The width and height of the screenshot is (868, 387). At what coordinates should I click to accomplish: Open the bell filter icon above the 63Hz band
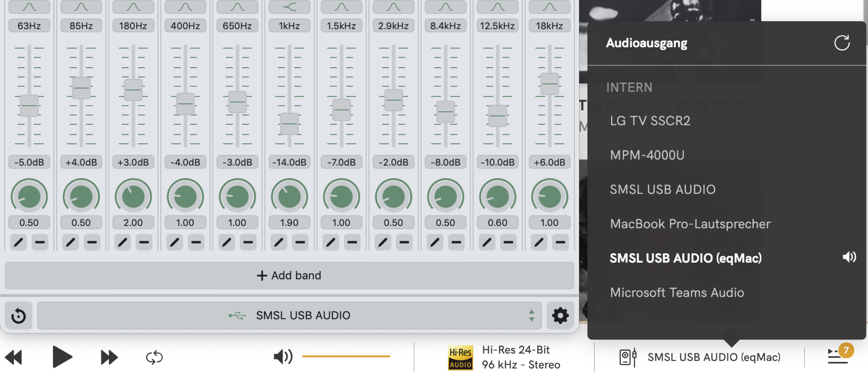[x=29, y=6]
